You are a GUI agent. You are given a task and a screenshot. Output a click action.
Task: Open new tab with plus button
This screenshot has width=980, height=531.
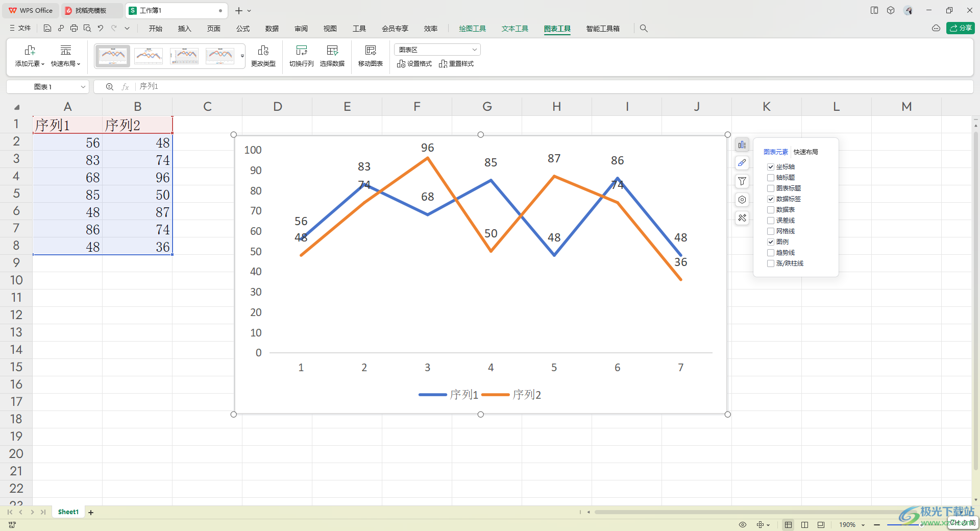pos(238,10)
